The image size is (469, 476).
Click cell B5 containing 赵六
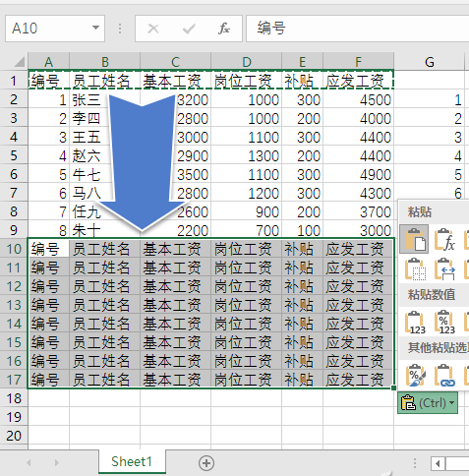[105, 155]
